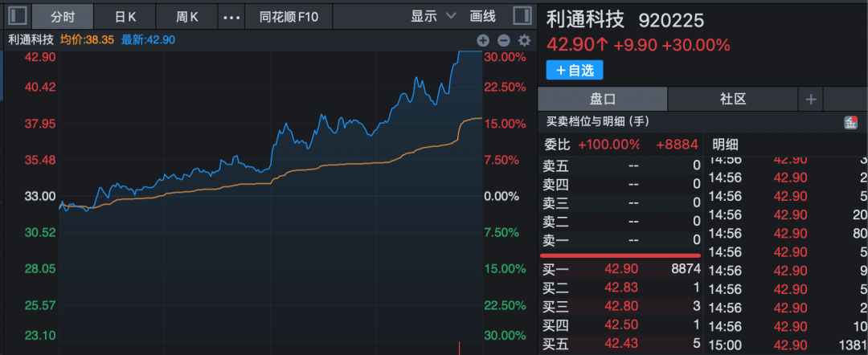The width and height of the screenshot is (868, 355).
Task: Switch to the 日K daily chart tab
Action: coord(125,16)
